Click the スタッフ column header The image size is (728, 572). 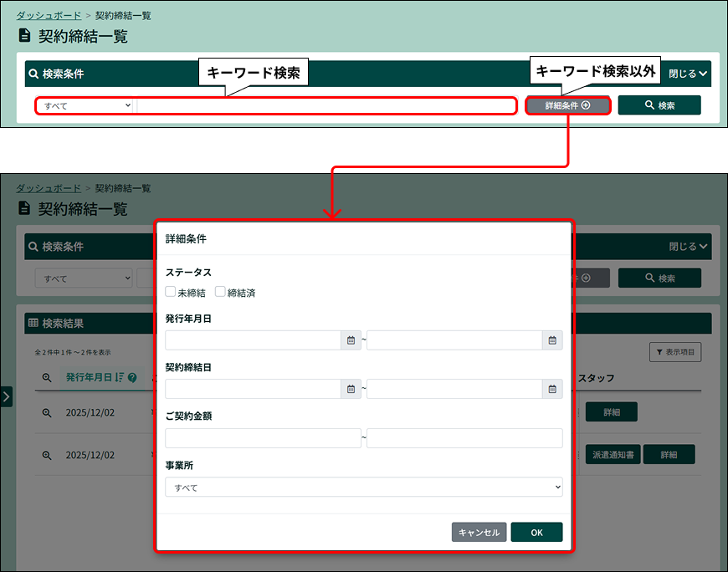point(596,378)
